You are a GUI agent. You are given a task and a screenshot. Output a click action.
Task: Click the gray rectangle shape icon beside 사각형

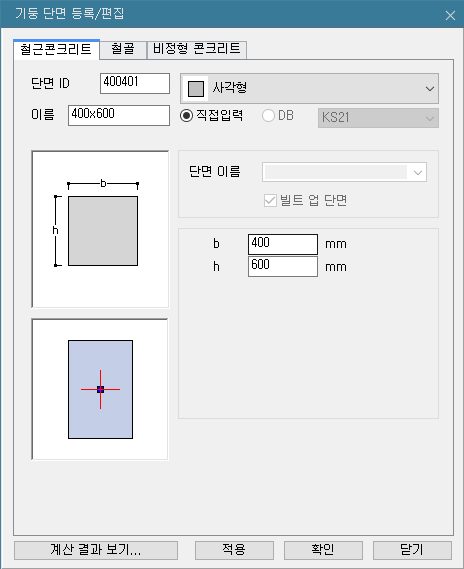point(196,89)
